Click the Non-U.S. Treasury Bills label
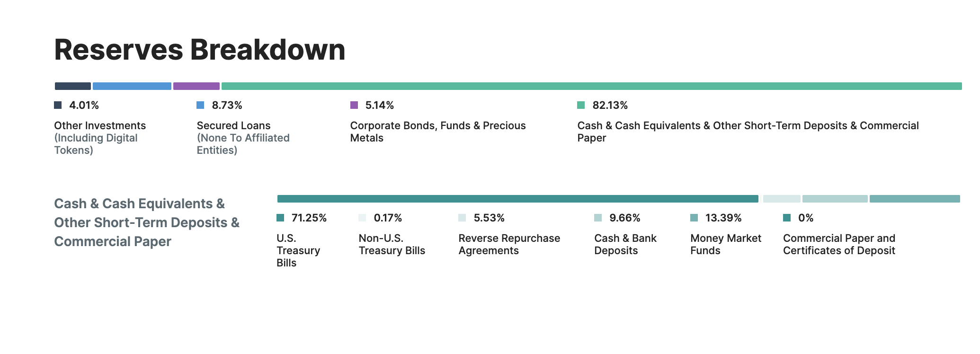The image size is (980, 354). coord(392,244)
